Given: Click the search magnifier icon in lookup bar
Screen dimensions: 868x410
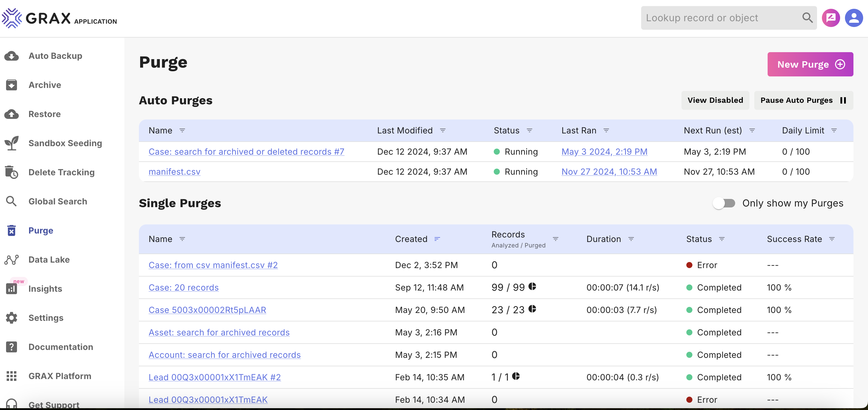Looking at the screenshot, I should pyautogui.click(x=807, y=18).
